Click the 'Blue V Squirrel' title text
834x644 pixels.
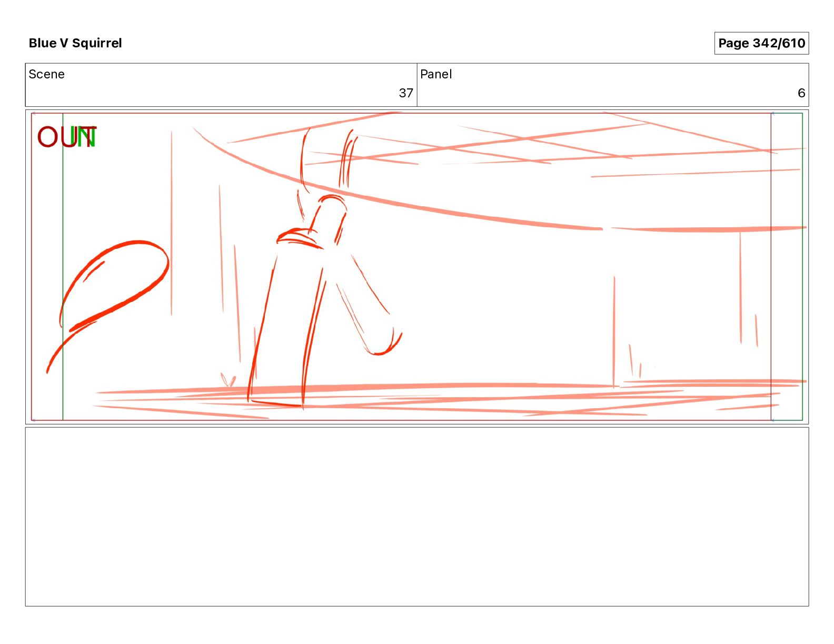tap(75, 43)
